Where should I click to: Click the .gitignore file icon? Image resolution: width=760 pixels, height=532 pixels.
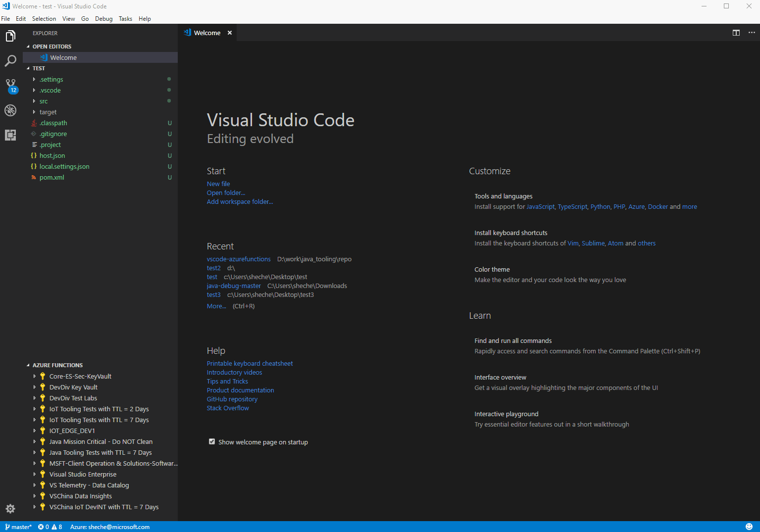(x=34, y=134)
